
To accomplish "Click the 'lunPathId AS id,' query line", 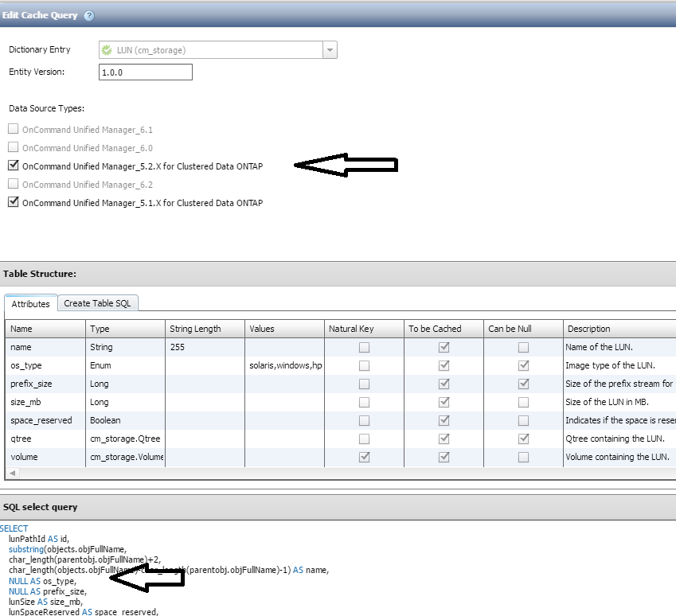I will coord(39,539).
